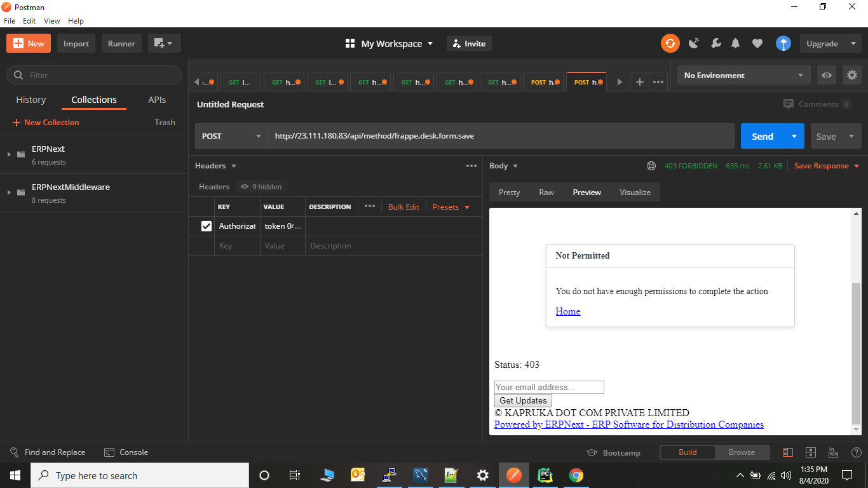Click New Collection link

[x=46, y=123]
